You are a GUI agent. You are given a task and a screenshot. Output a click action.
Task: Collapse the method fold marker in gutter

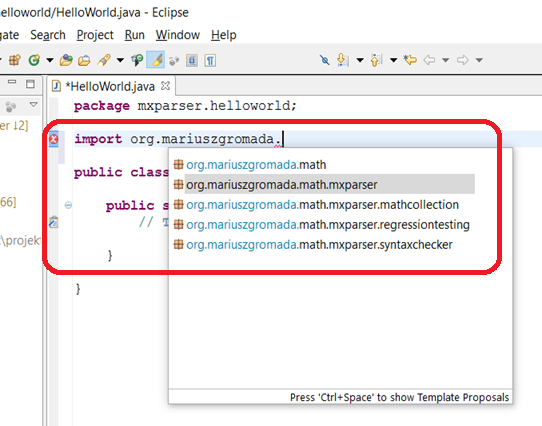(68, 205)
